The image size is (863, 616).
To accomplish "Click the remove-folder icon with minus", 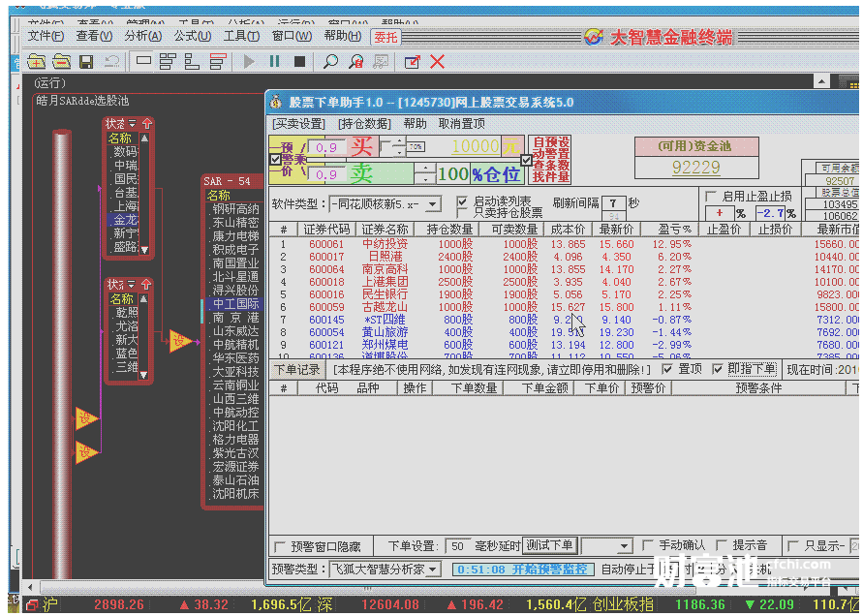I will tap(61, 62).
